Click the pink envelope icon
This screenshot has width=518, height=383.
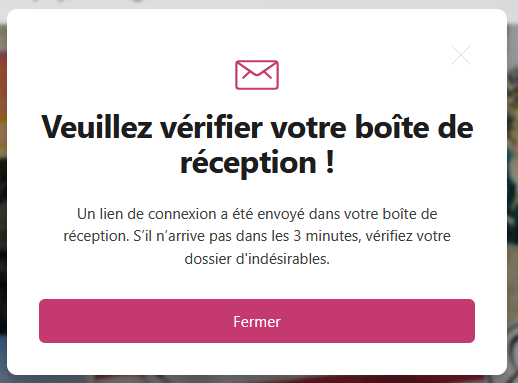(x=257, y=75)
